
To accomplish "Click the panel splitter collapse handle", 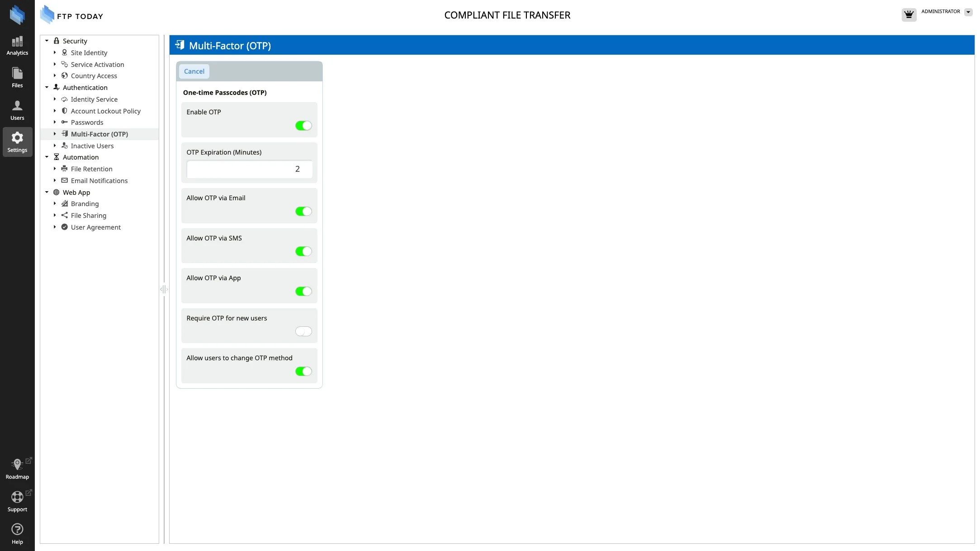I will tap(164, 289).
